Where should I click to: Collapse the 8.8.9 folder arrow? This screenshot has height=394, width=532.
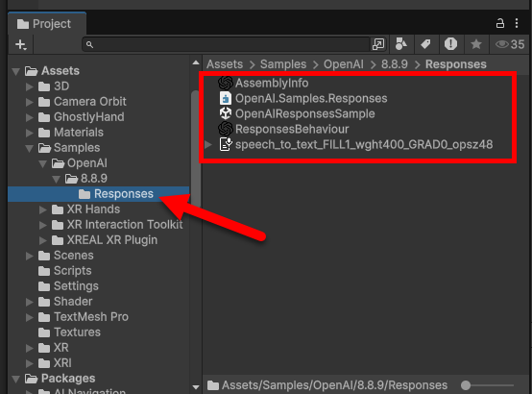(57, 179)
